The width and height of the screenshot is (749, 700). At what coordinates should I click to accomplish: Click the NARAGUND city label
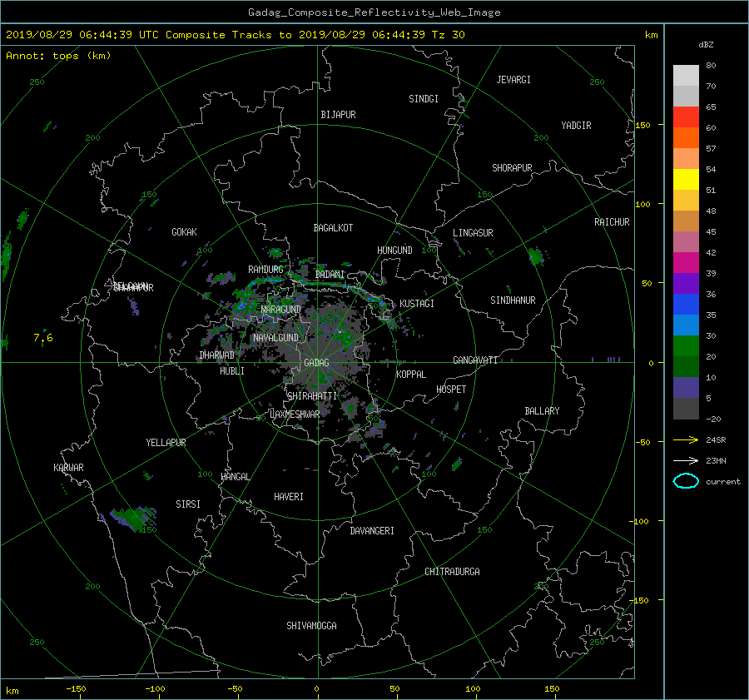(281, 309)
